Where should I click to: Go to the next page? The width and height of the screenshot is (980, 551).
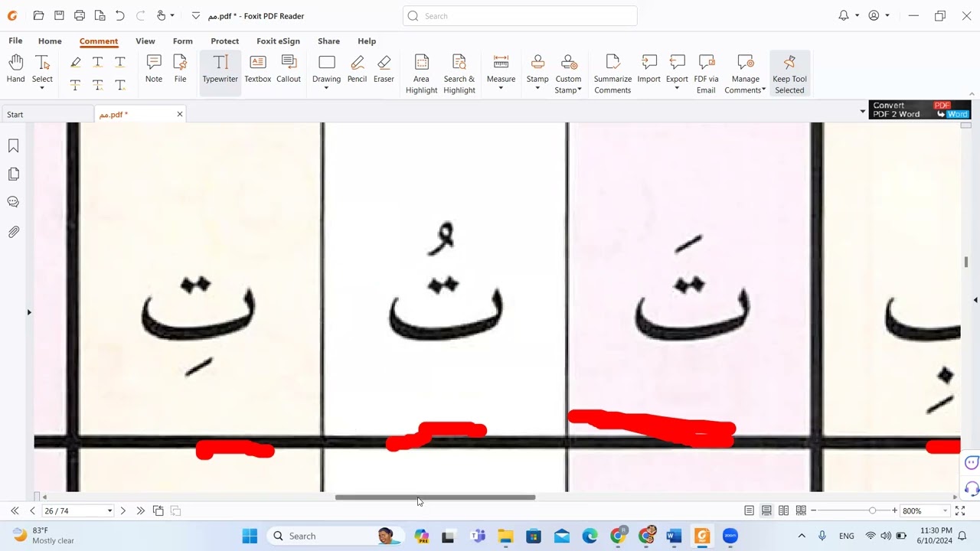point(122,510)
